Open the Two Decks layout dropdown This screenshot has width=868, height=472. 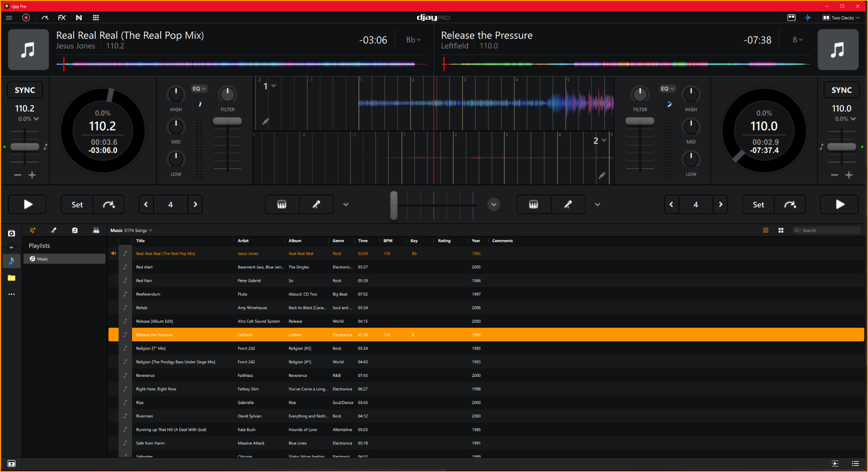click(841, 18)
